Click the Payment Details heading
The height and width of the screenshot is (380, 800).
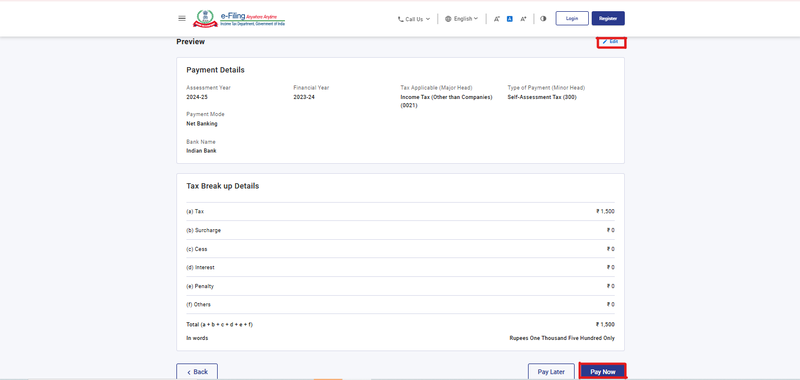click(215, 70)
